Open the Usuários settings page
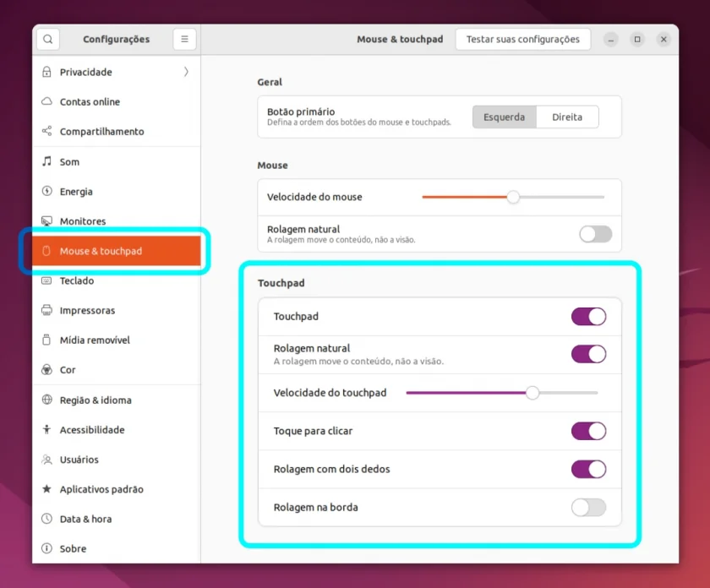710x588 pixels. pos(117,460)
